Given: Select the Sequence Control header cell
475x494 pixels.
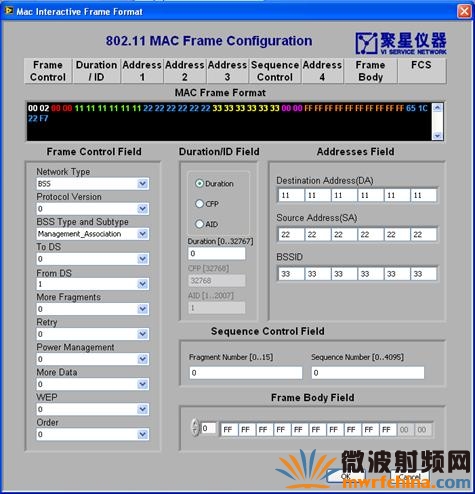Looking at the screenshot, I should click(275, 71).
